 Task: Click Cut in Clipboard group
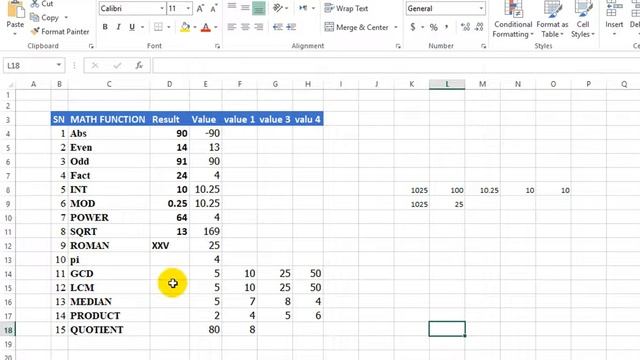pyautogui.click(x=42, y=4)
